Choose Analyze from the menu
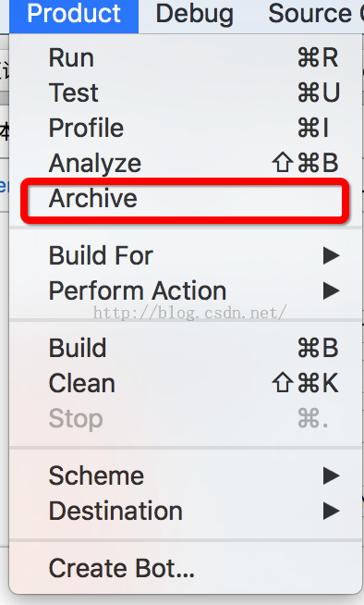The width and height of the screenshot is (364, 605). coord(186,163)
